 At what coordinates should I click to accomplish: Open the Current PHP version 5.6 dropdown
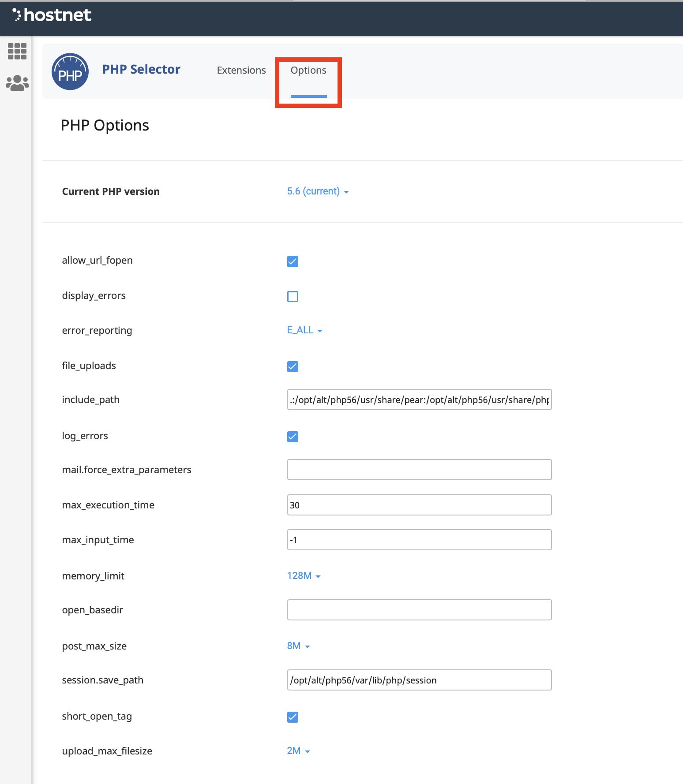coord(318,191)
